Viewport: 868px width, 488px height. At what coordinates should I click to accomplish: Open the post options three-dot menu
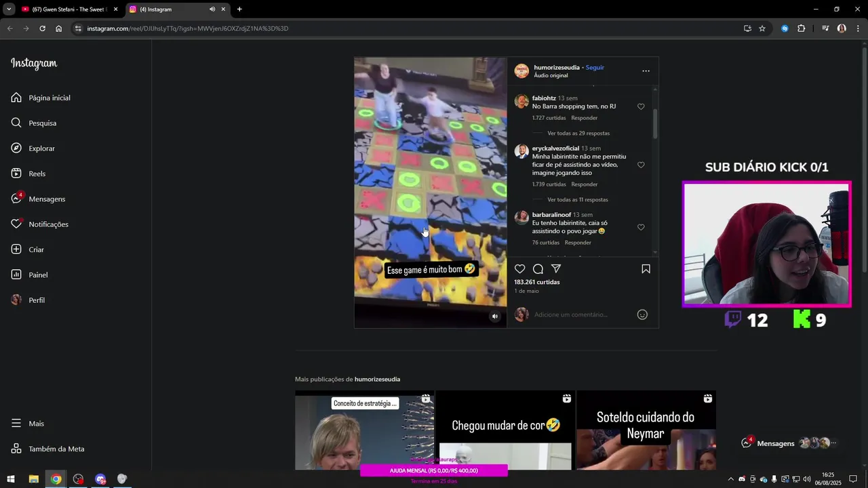[x=646, y=70]
